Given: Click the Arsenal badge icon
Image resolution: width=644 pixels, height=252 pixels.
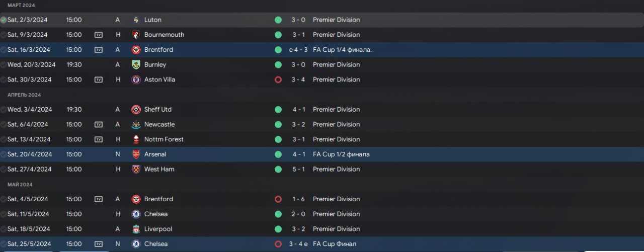Looking at the screenshot, I should (x=136, y=154).
